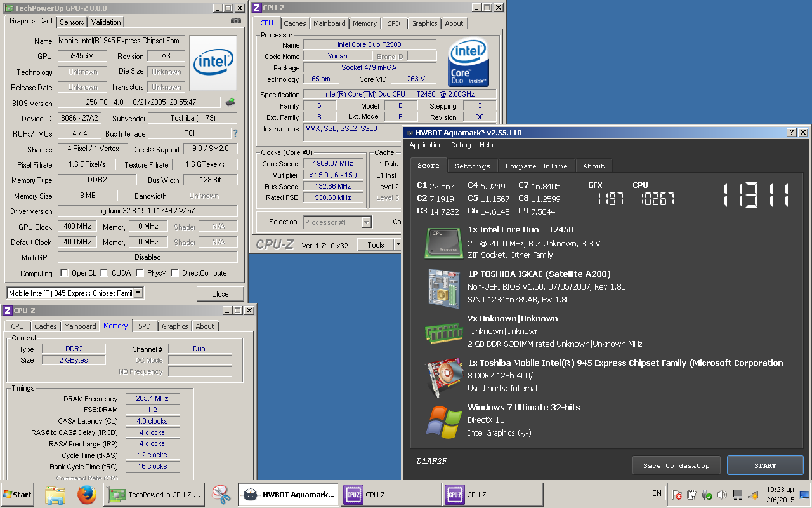Click the Close button in GPU-Z

click(x=220, y=294)
